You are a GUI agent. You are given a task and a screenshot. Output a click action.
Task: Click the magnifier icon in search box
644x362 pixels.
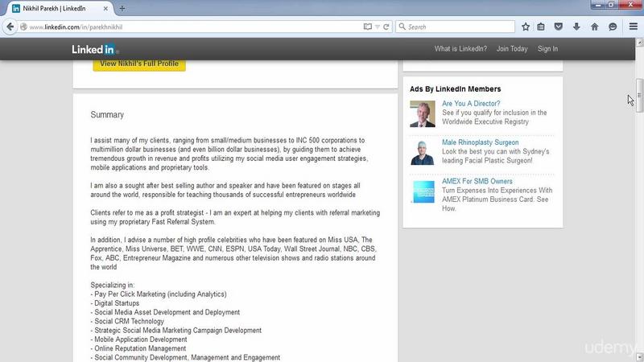(x=402, y=27)
